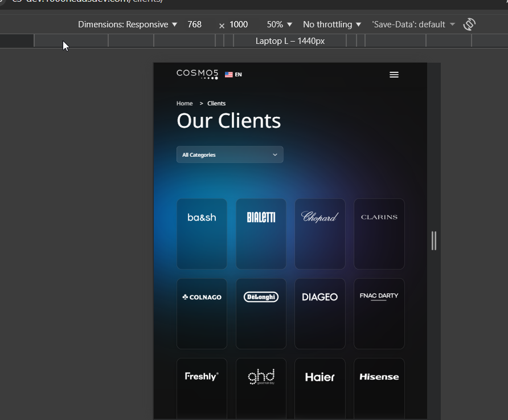
Task: Open the Freshly client card
Action: 202,389
